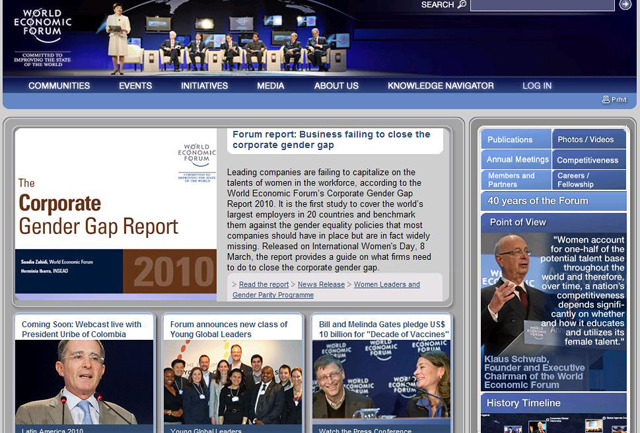Viewport: 640px width, 433px height.
Task: Open Women Leaders and Gender Parity Programme link
Action: 326,290
